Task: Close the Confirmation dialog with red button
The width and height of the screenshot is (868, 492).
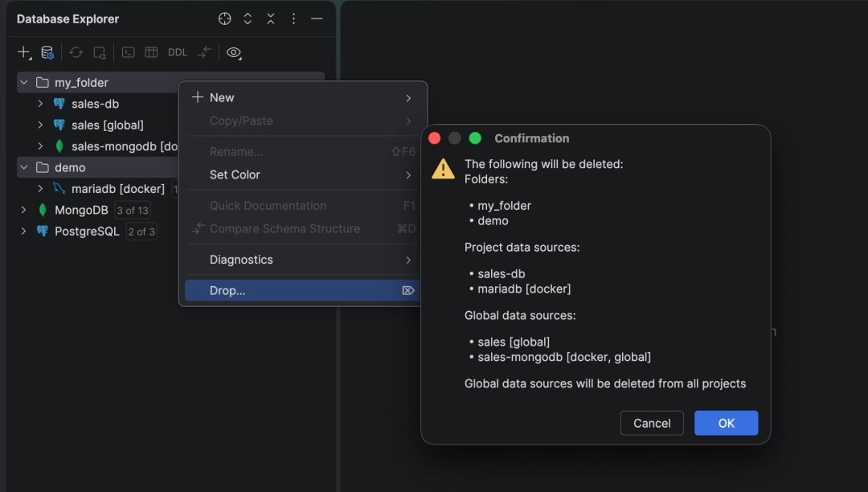Action: 435,138
